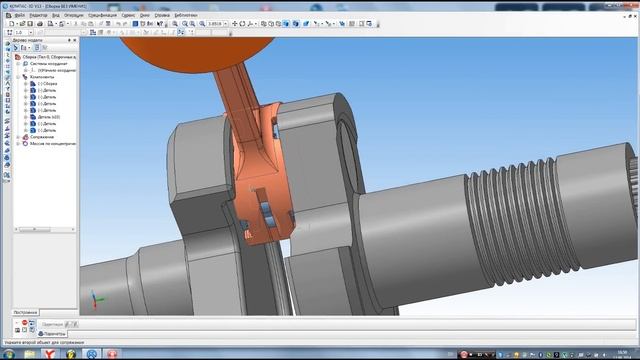
Task: Click the current scale field showing 1.0
Action: (x=21, y=32)
